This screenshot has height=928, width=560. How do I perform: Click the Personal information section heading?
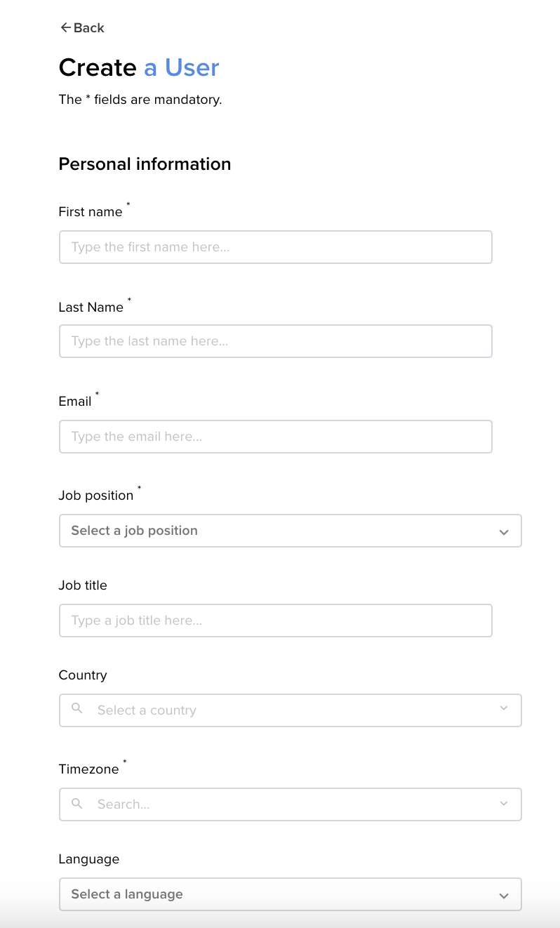pyautogui.click(x=145, y=164)
